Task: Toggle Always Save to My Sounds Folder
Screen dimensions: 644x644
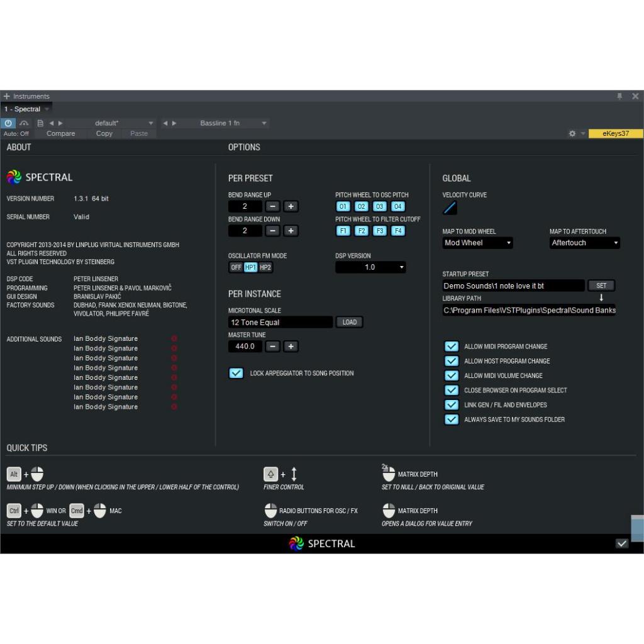Action: click(452, 419)
